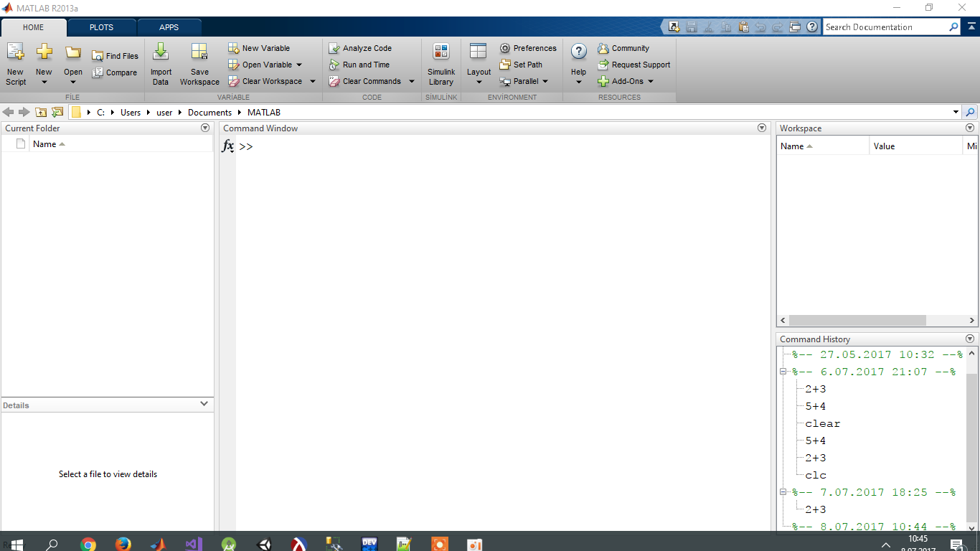Open the Workspace panel actions menu
The width and height of the screenshot is (980, 551).
(x=970, y=128)
